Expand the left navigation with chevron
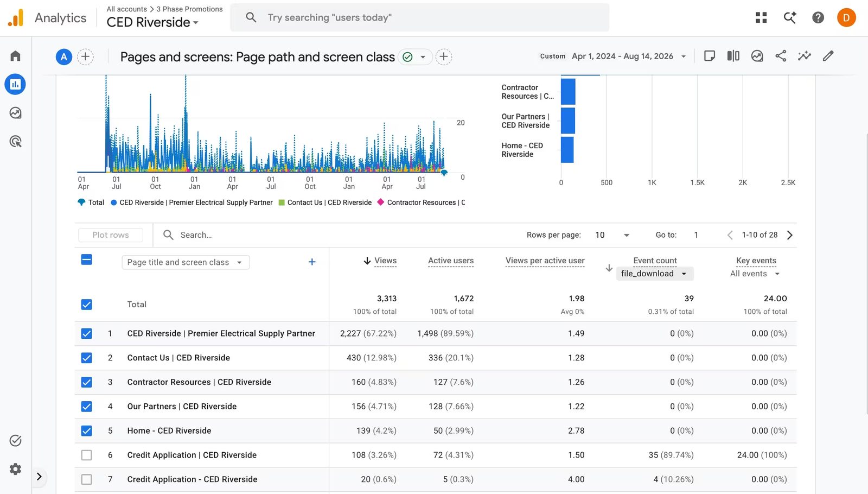Viewport: 868px width, 494px height. [39, 477]
